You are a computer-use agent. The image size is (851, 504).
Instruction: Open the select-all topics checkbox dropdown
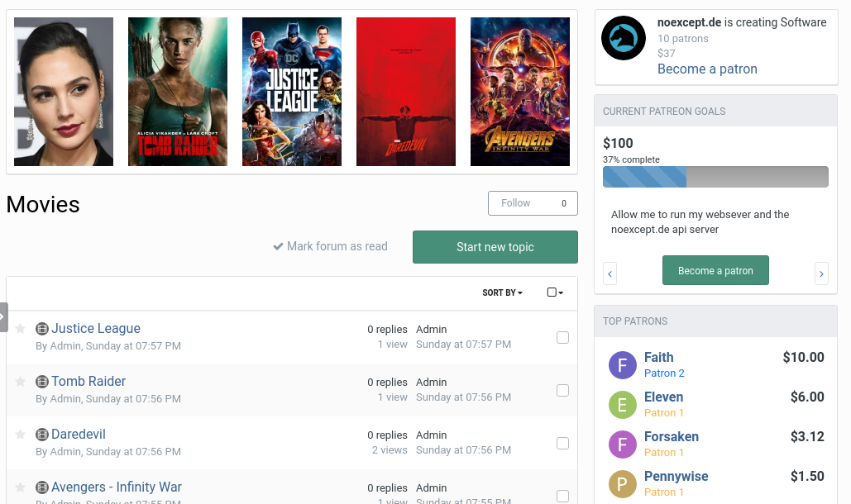pos(555,292)
